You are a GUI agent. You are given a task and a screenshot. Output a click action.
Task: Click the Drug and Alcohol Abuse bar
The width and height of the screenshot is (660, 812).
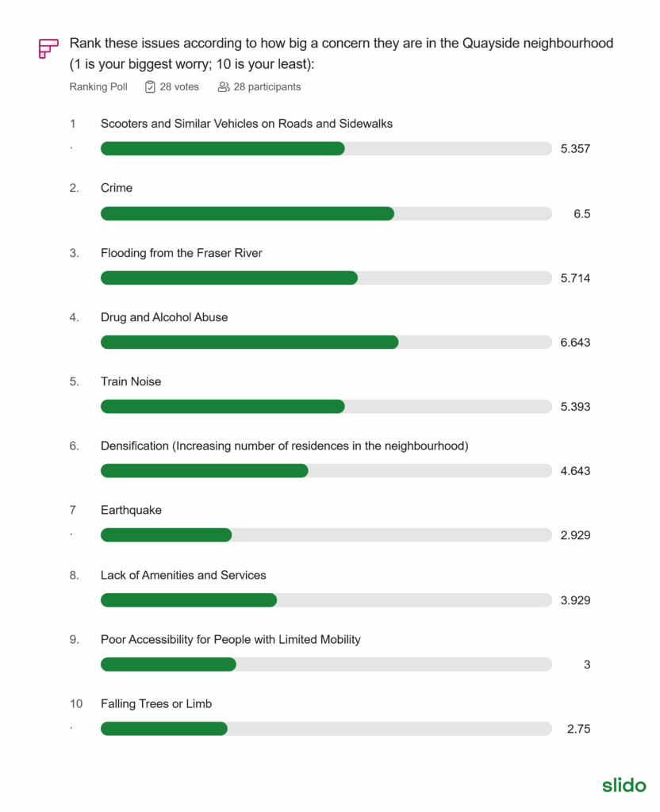pyautogui.click(x=326, y=342)
